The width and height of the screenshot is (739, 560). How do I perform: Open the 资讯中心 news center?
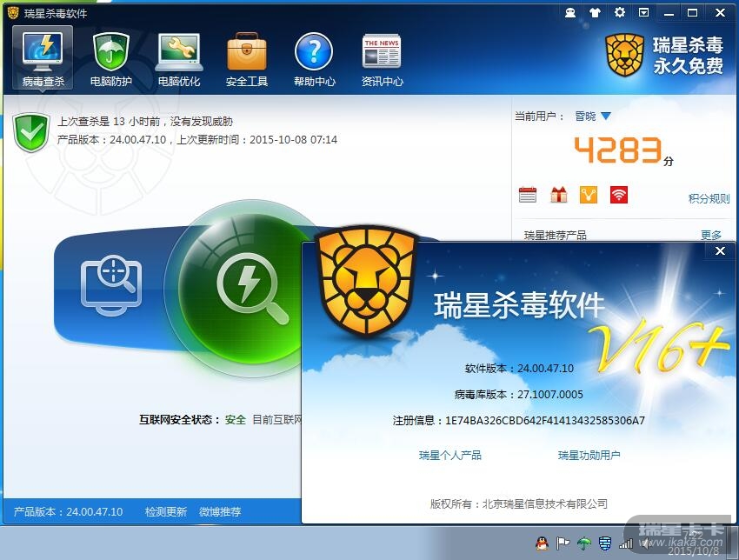[383, 58]
